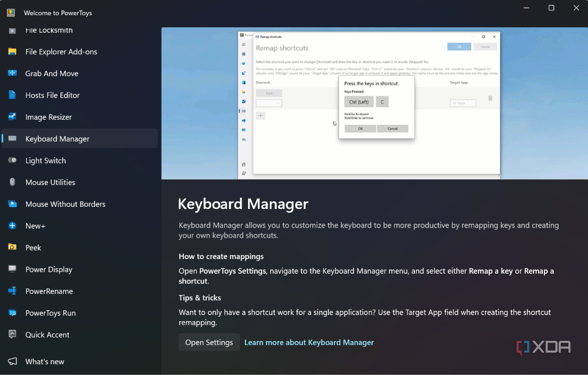Image resolution: width=588 pixels, height=375 pixels.
Task: Click the PowerRename icon
Action: point(13,291)
